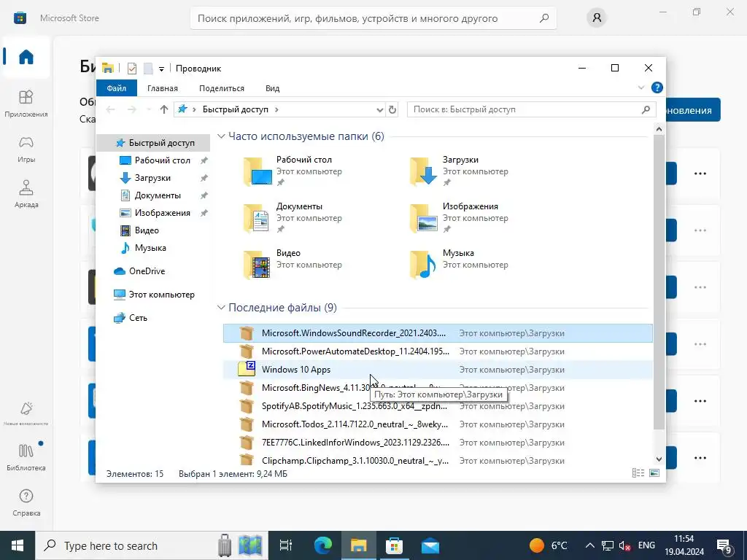Select Документы in navigation pane

pos(158,195)
